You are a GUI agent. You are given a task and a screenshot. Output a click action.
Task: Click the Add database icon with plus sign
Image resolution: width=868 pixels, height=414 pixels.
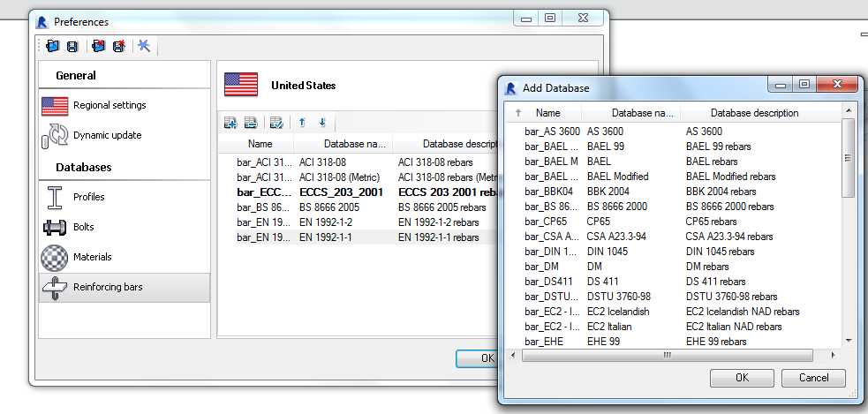pos(230,123)
